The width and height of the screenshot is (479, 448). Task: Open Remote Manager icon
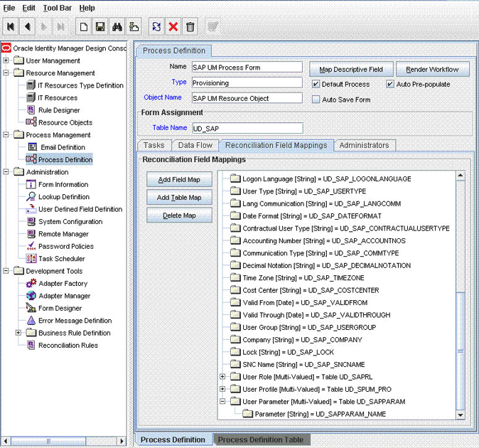tap(31, 234)
